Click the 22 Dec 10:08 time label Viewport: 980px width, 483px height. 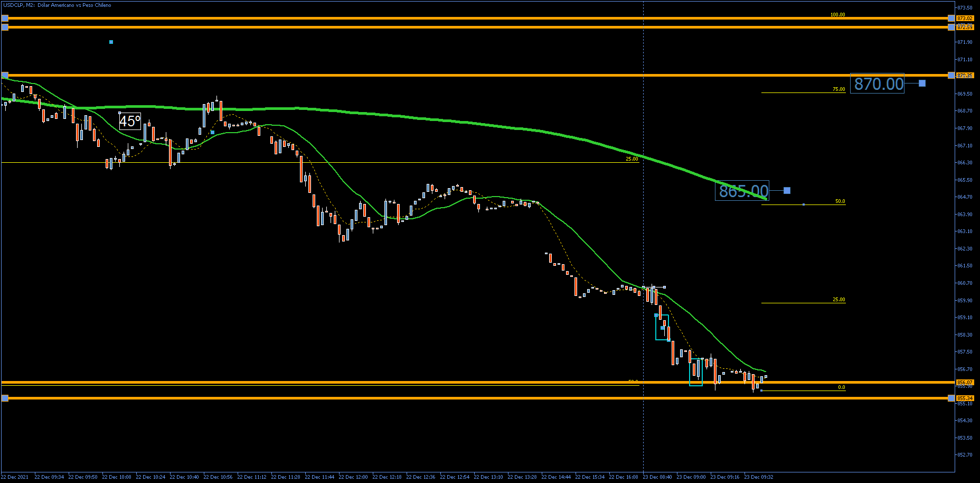[x=117, y=477]
